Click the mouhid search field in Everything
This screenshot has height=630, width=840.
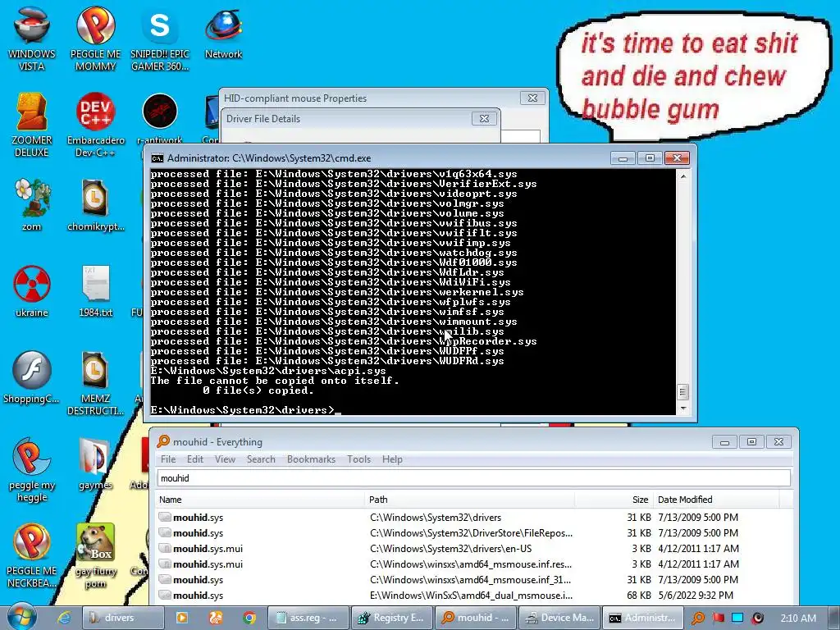[473, 478]
